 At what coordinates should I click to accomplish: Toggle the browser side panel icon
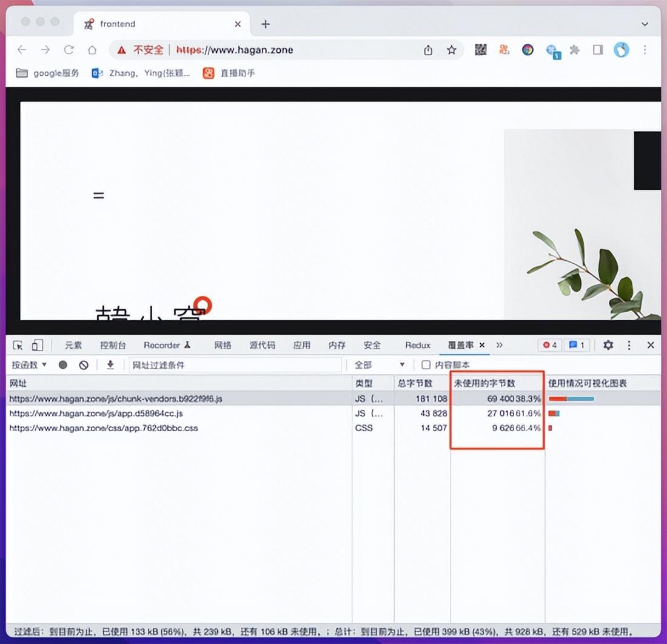pyautogui.click(x=598, y=50)
